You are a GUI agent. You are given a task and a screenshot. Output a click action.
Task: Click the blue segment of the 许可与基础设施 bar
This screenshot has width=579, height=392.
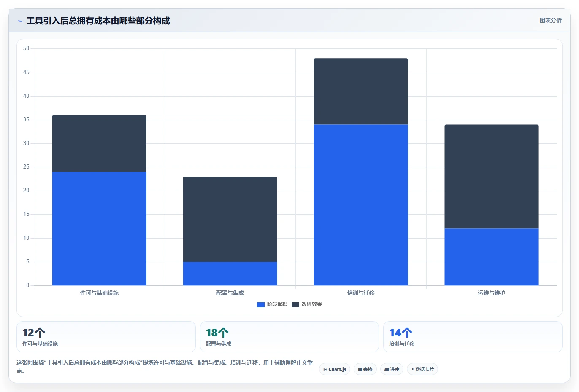tap(99, 228)
